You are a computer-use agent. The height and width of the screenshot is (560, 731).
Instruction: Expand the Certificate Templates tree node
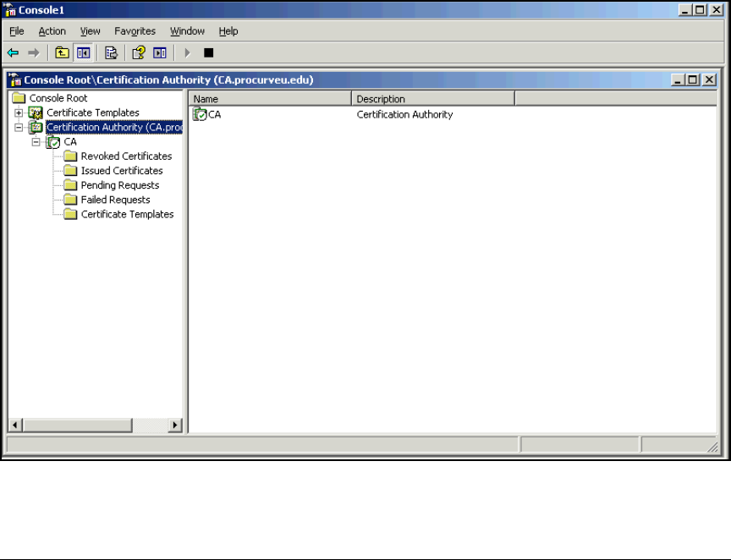click(19, 113)
